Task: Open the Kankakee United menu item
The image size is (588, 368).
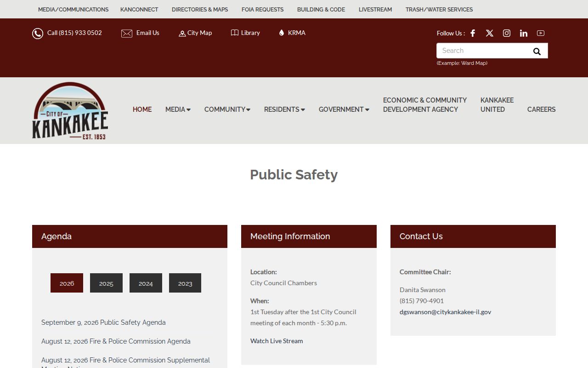Action: click(497, 105)
